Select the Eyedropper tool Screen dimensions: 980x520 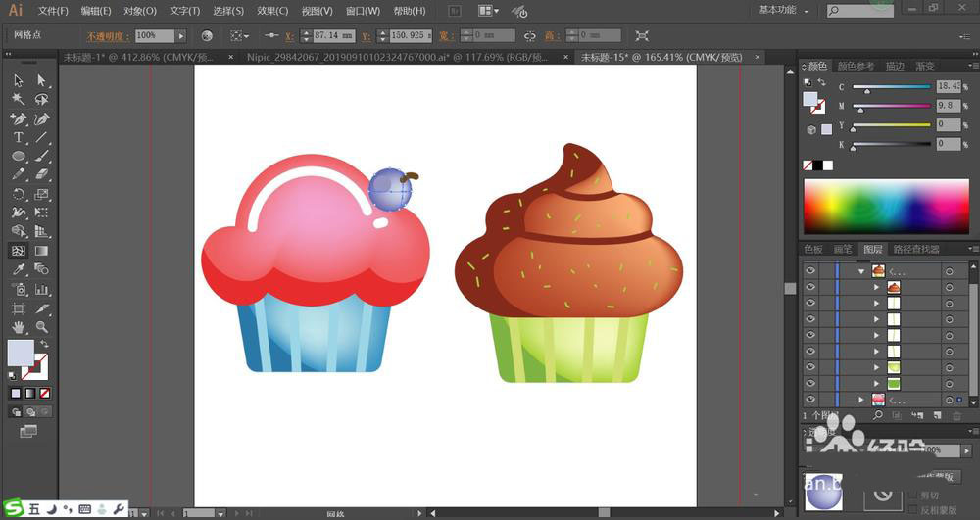[18, 269]
